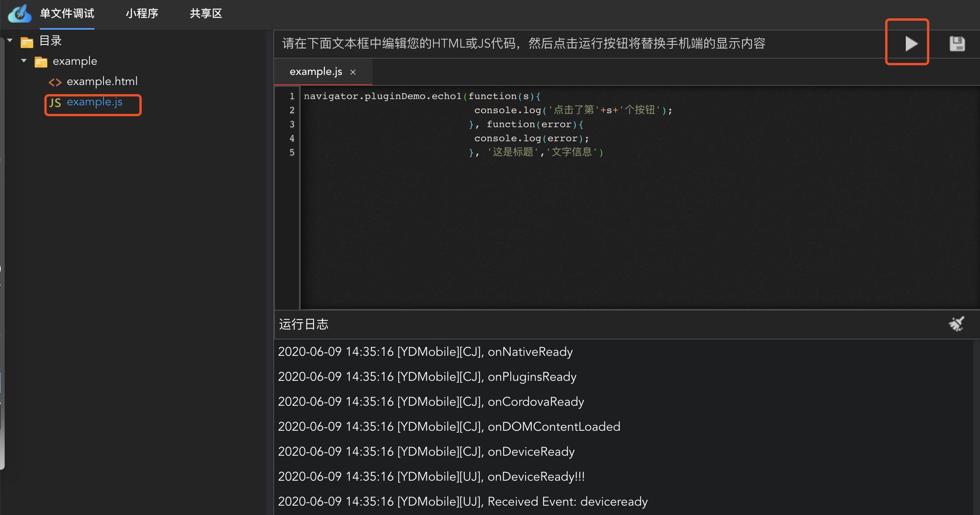Click the HTML angle-brackets file icon
Screen dimensions: 980x515
click(x=55, y=82)
